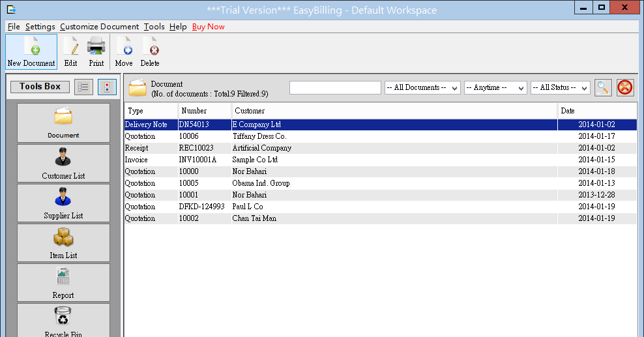644x337 pixels.
Task: Click date 2014-01-17 cell
Action: pos(596,136)
